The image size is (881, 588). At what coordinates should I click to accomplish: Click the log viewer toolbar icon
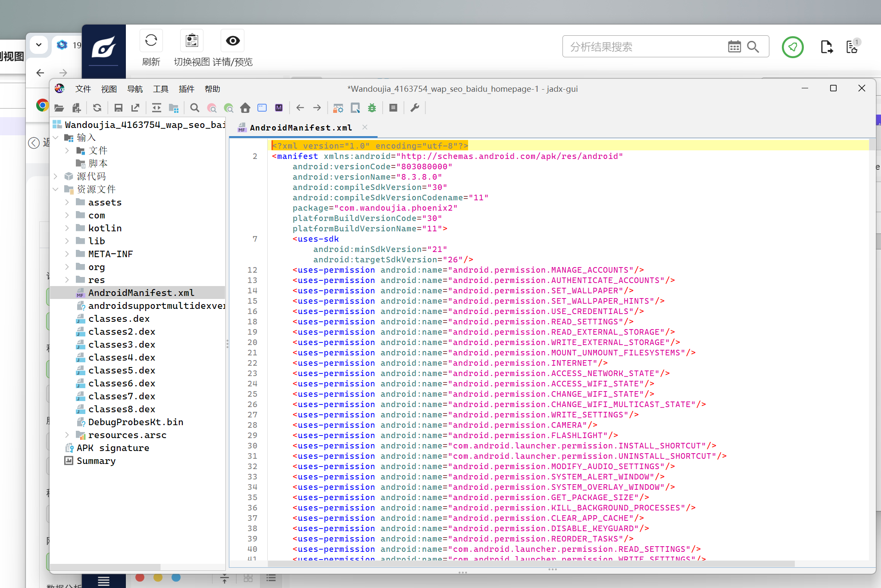pos(393,108)
